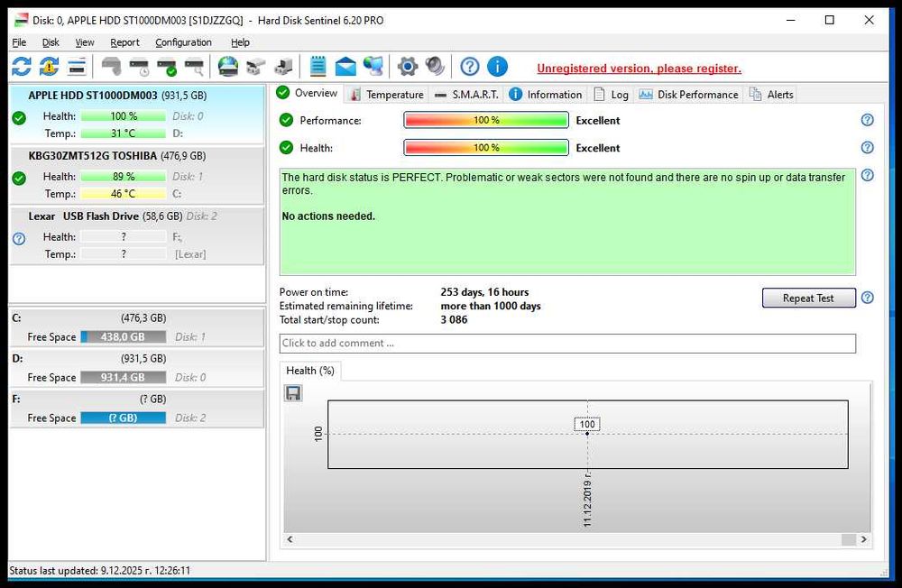Open the Configuration menu
Image resolution: width=902 pixels, height=588 pixels.
coord(183,42)
